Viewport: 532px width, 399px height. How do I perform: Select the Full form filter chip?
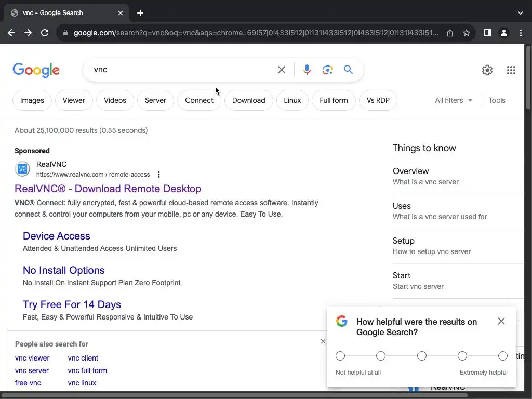pos(334,100)
